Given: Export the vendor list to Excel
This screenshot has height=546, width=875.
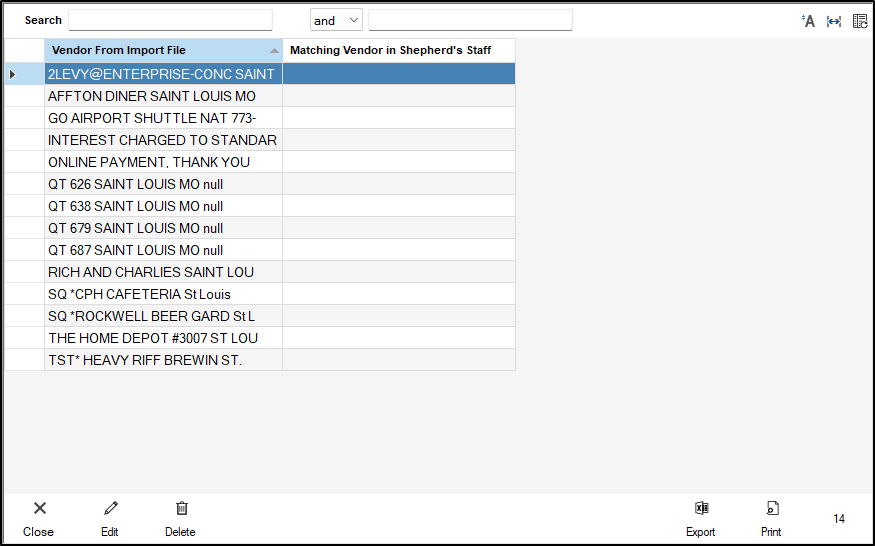Looking at the screenshot, I should (701, 509).
